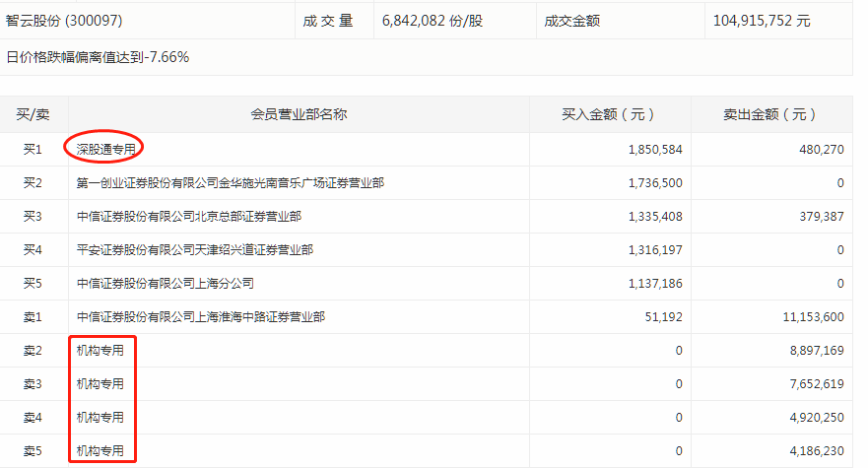Screen dimensions: 868x468
Task: Select the 卖5 row label
Action: [x=33, y=451]
